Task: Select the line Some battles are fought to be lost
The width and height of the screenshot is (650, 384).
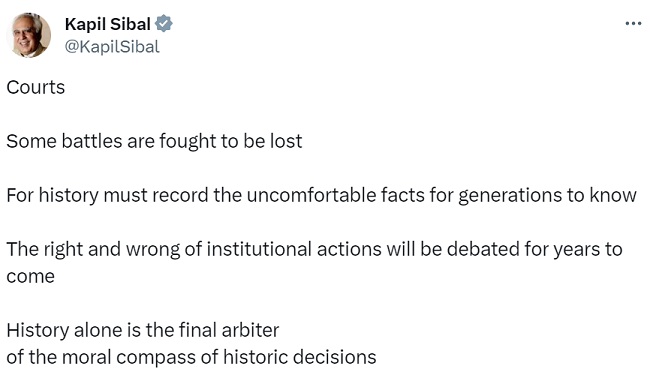Action: tap(154, 141)
